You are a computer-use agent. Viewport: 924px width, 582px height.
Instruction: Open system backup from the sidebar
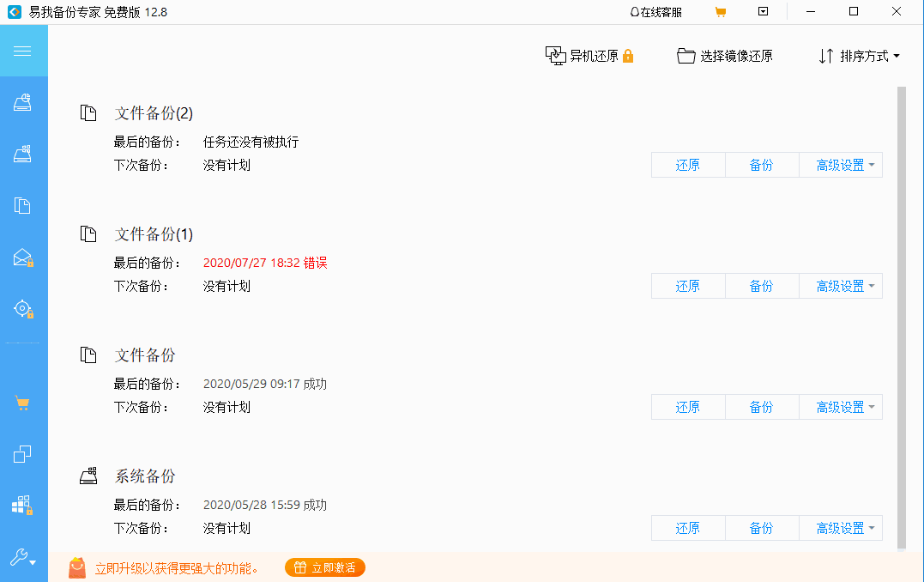click(x=23, y=155)
